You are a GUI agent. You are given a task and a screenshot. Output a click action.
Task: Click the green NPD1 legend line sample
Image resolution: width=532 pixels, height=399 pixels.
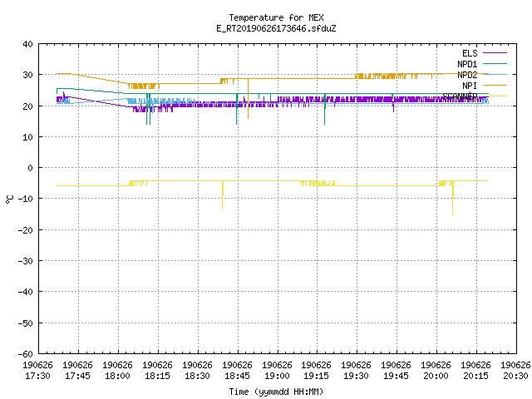(495, 63)
